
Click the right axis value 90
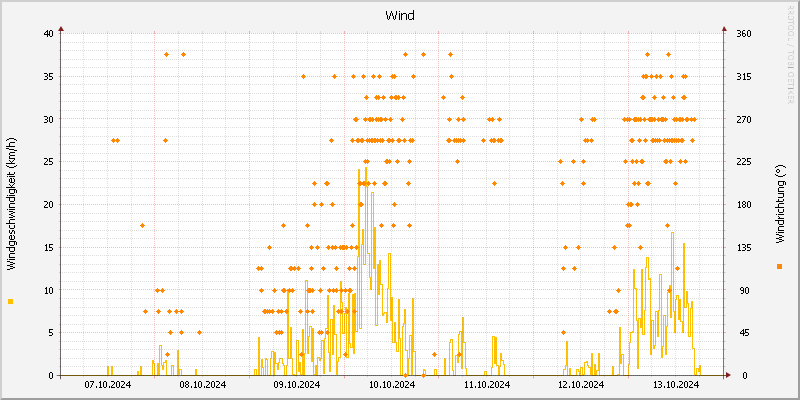tap(742, 290)
